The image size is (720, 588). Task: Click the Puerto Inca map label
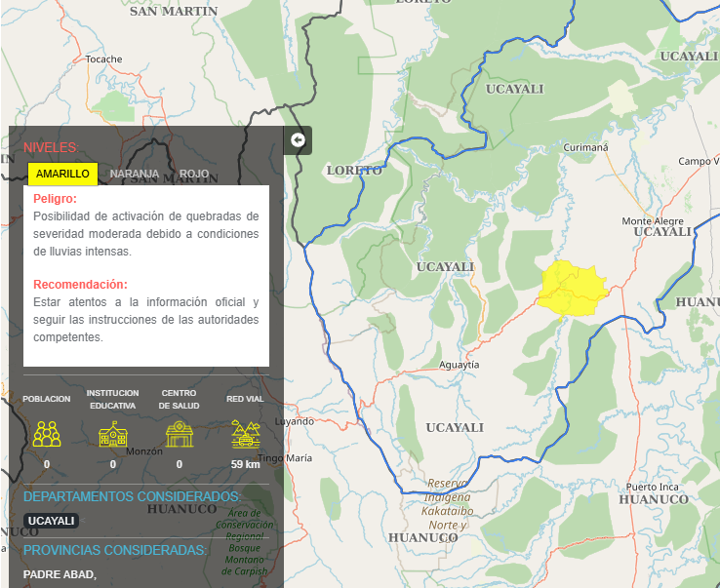(x=652, y=487)
